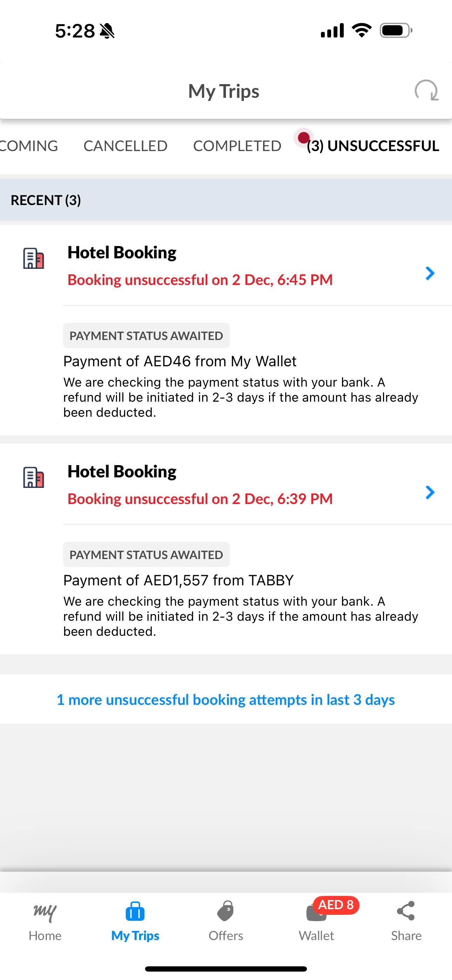Open booking unsuccessful on 2 Dec, 6:39 PM

200,499
